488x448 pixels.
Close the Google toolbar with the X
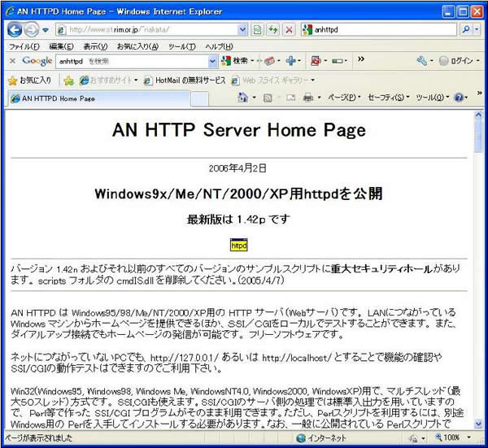point(12,61)
